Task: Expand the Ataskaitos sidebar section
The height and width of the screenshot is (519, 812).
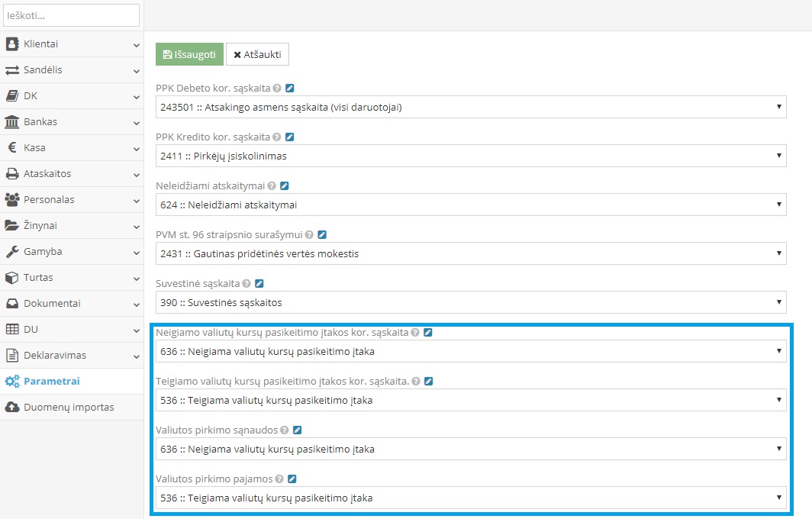Action: (72, 174)
